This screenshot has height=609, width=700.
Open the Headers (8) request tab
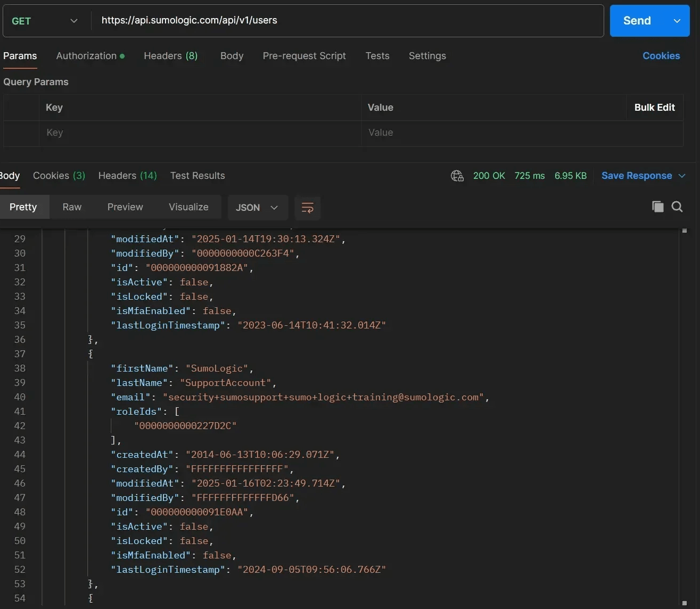click(171, 56)
